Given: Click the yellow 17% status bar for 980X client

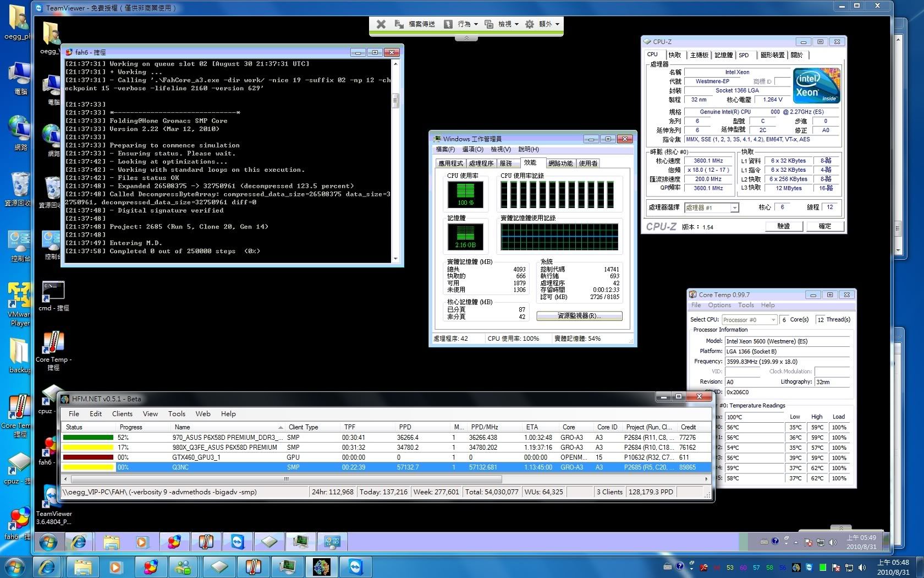Looking at the screenshot, I should (x=89, y=448).
